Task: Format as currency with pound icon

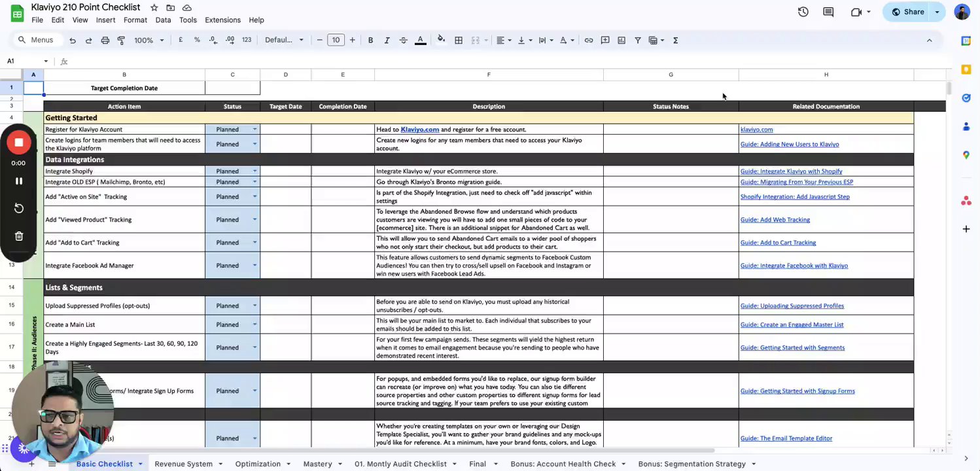Action: click(181, 40)
